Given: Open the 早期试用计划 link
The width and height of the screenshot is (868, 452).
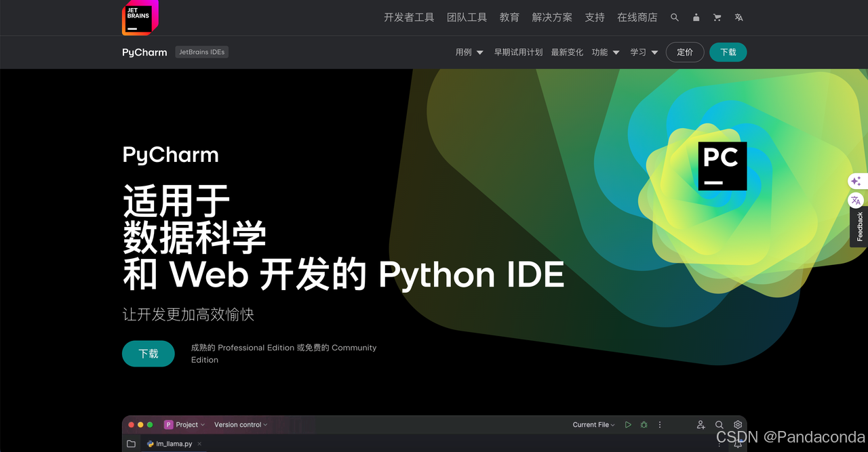Looking at the screenshot, I should click(x=518, y=52).
